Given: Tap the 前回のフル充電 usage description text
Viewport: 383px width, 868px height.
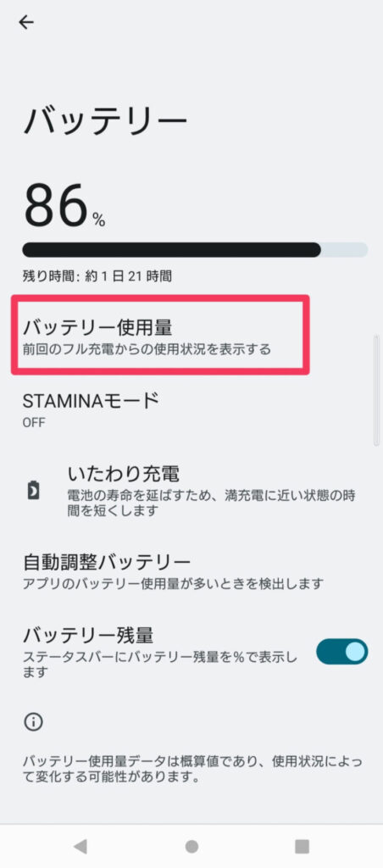Looking at the screenshot, I should point(147,350).
